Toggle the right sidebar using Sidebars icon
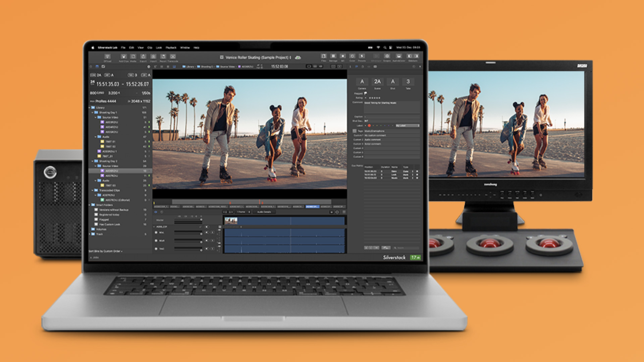This screenshot has width=644, height=362. tap(416, 56)
